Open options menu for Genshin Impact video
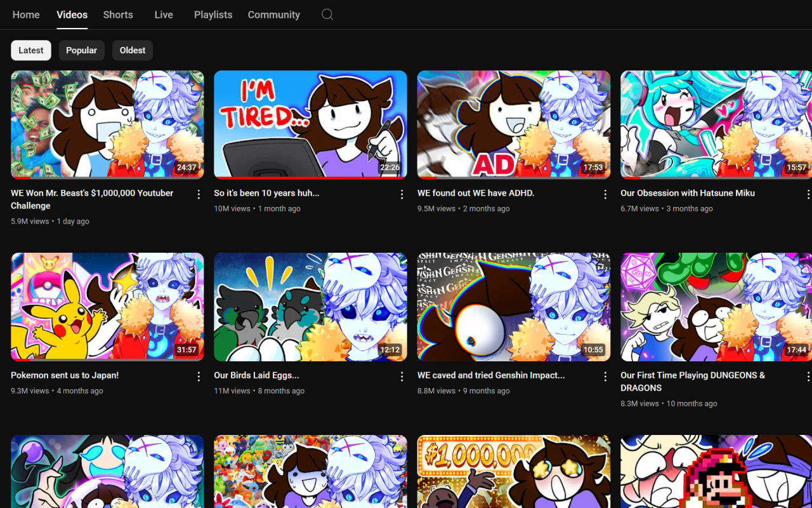Image resolution: width=812 pixels, height=508 pixels. click(x=605, y=377)
